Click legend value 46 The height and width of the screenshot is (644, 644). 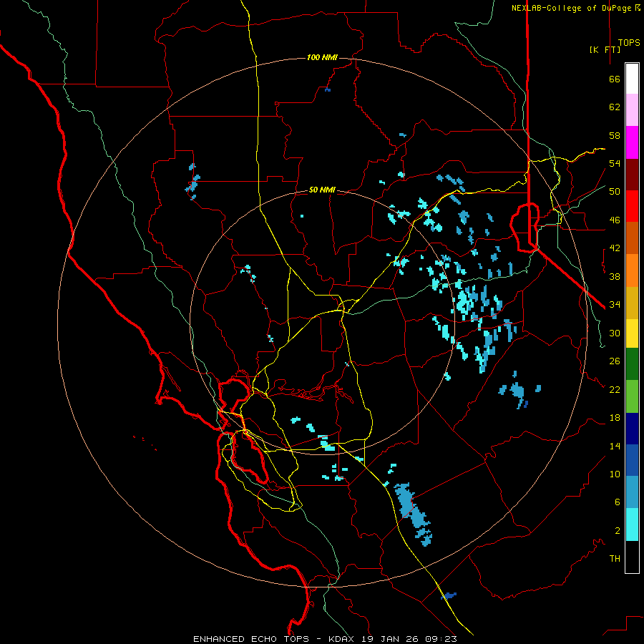[615, 220]
